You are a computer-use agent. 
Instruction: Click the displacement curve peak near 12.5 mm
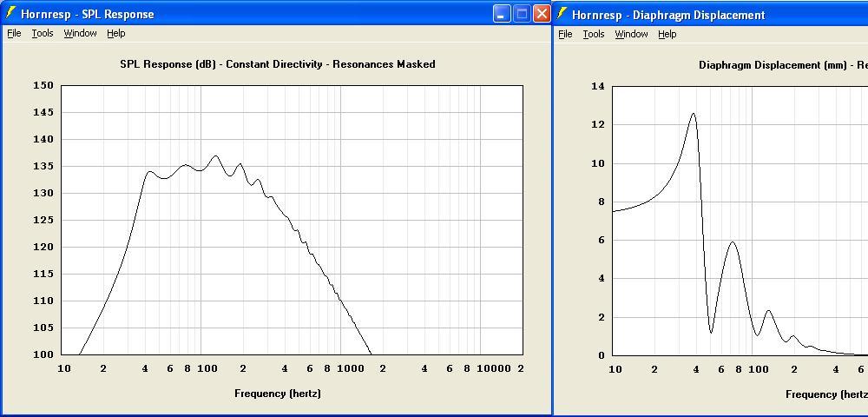tap(693, 114)
